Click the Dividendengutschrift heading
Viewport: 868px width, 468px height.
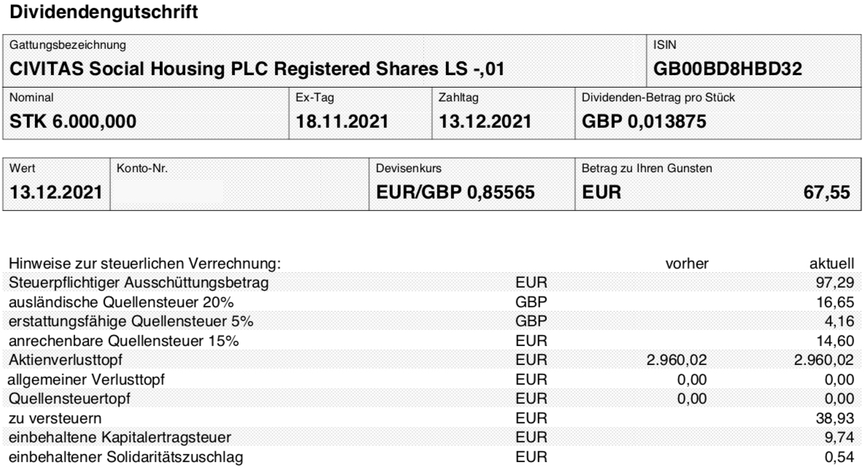(x=104, y=12)
